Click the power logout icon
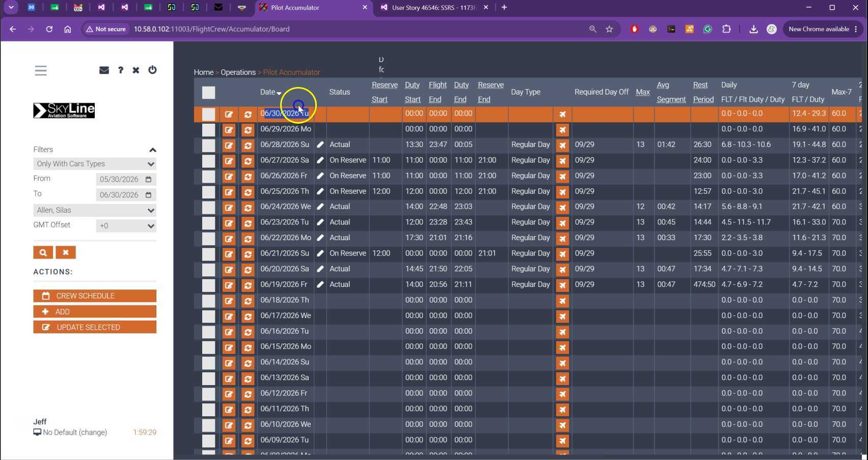 (152, 70)
